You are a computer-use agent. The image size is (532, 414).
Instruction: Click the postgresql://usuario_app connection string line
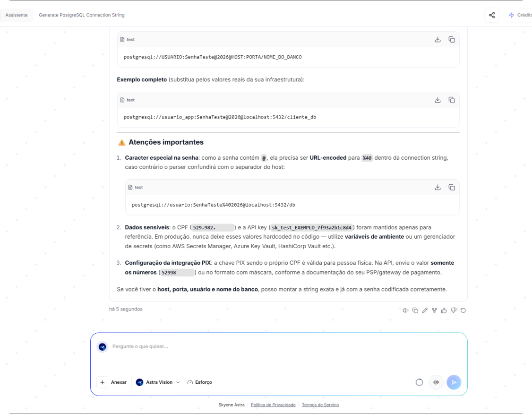(220, 117)
